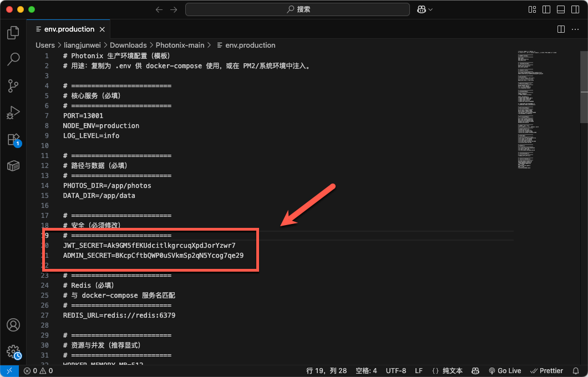Expand the Photonix-main breadcrumb segment
Viewport: 588px width, 377px height.
(180, 45)
